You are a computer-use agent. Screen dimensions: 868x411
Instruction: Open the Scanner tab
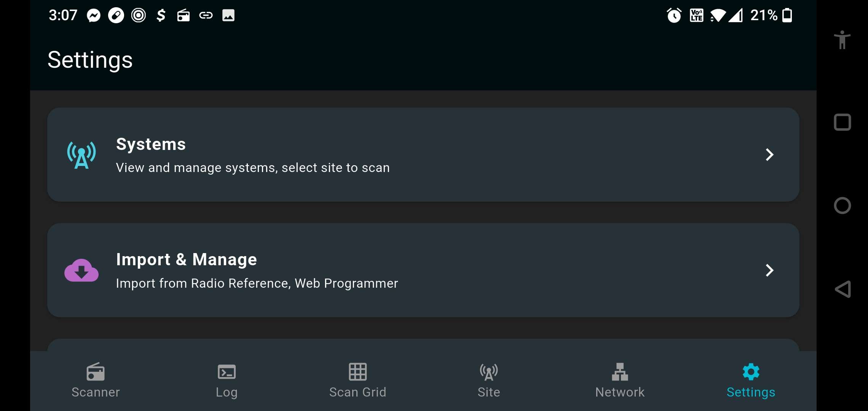click(96, 380)
